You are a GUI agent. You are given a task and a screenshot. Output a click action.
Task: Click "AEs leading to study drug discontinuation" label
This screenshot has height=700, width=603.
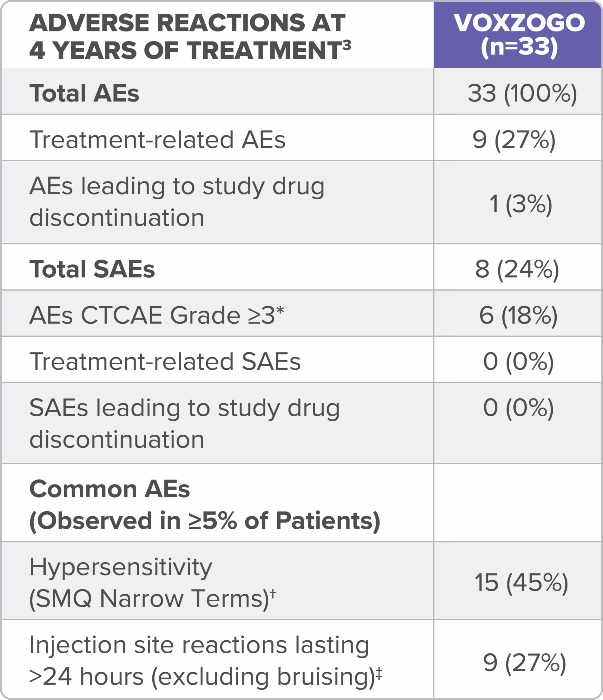pos(177,202)
